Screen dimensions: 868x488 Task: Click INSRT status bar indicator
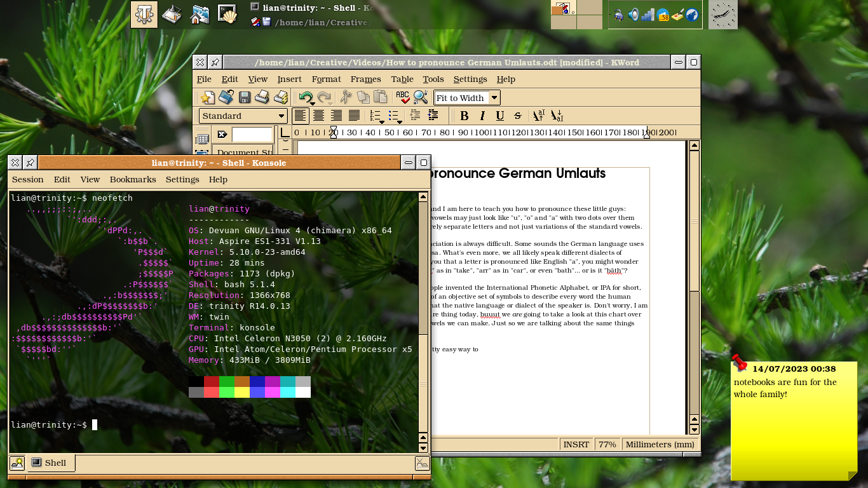[x=576, y=444]
